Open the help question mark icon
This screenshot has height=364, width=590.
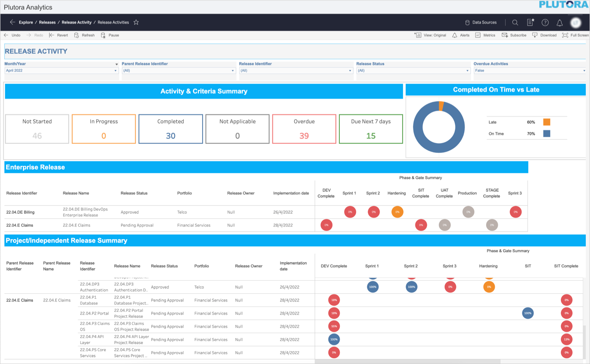pos(545,23)
